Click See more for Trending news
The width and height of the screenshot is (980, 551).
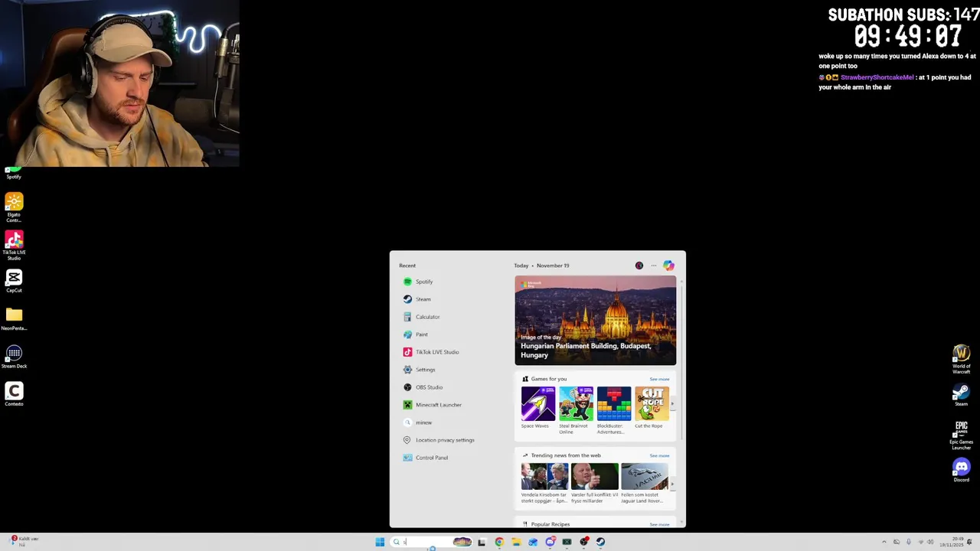point(659,455)
